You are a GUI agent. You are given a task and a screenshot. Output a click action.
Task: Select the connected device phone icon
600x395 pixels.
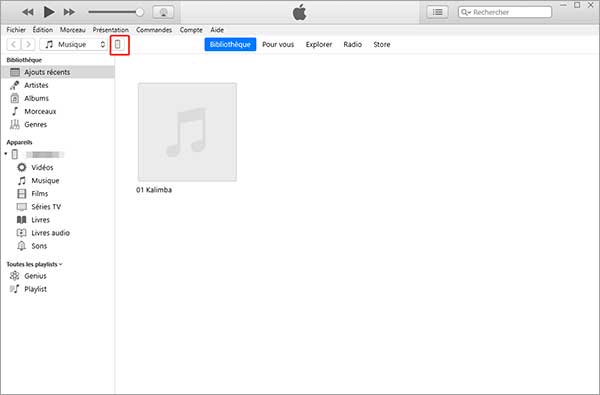pyautogui.click(x=15, y=154)
